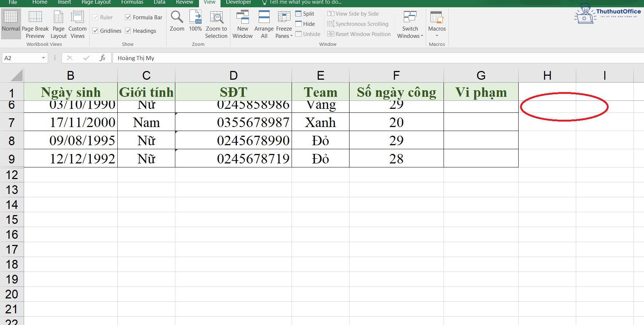Cancel formula bar entry X icon
The image size is (644, 325).
[70, 58]
